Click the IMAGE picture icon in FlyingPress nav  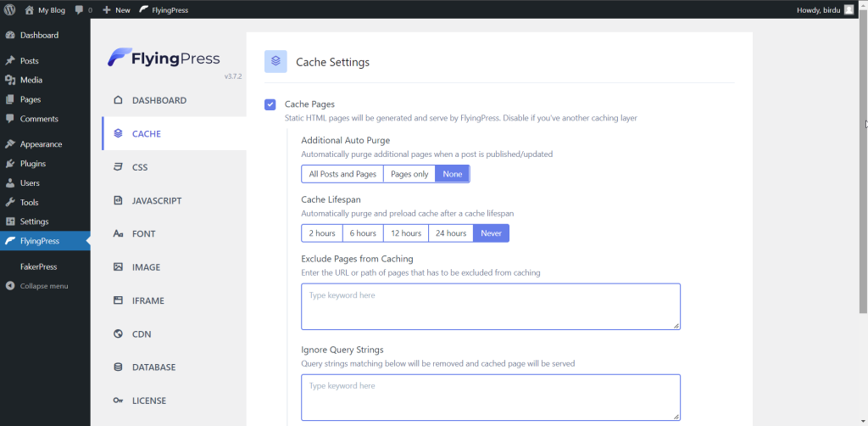click(118, 267)
